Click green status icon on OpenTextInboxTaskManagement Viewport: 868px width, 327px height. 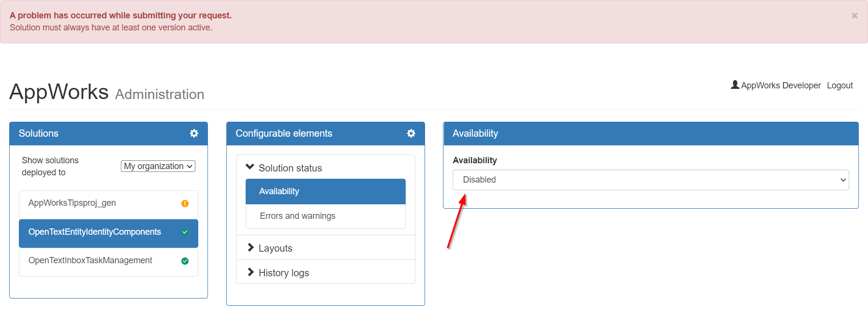tap(185, 261)
